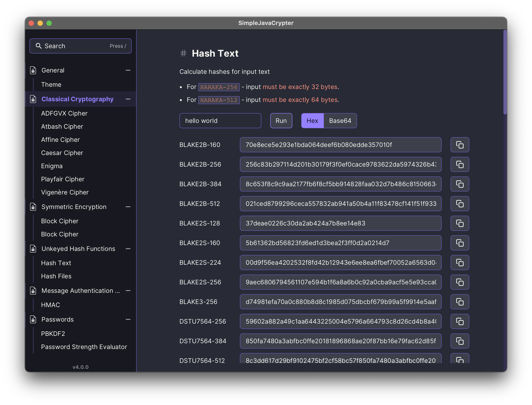The width and height of the screenshot is (532, 405).
Task: Click the hello world text input
Action: pos(220,121)
